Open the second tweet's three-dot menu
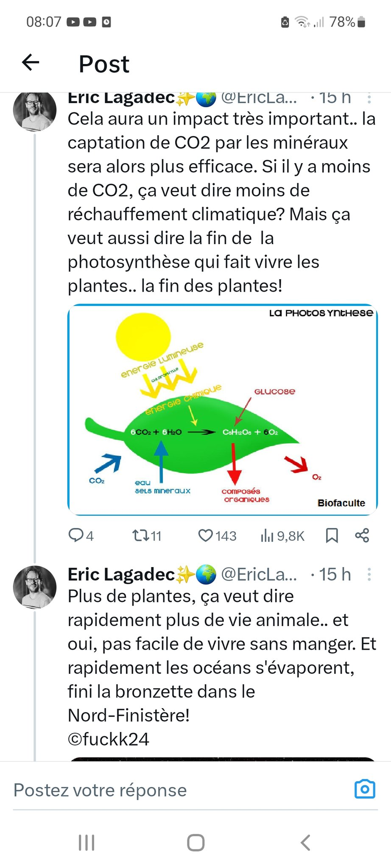391x868 pixels. 369,575
